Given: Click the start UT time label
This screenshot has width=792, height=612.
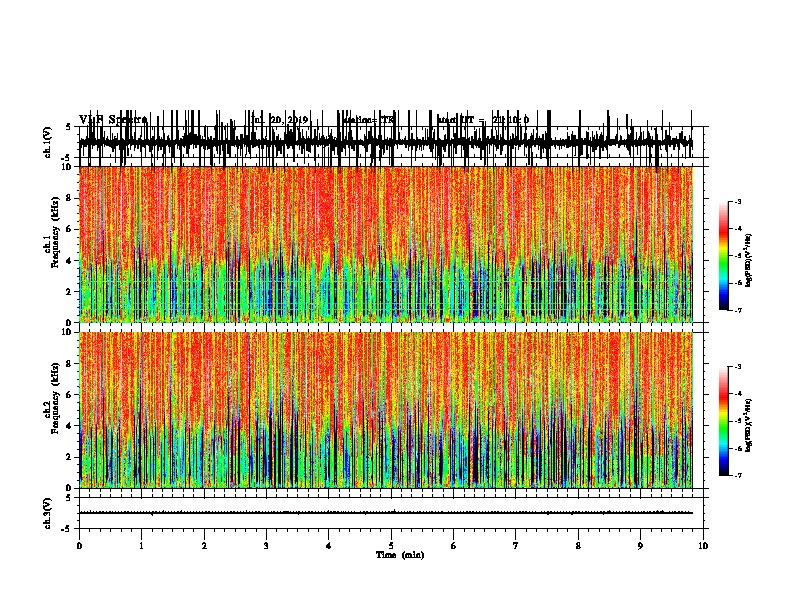Looking at the screenshot, I should (483, 120).
